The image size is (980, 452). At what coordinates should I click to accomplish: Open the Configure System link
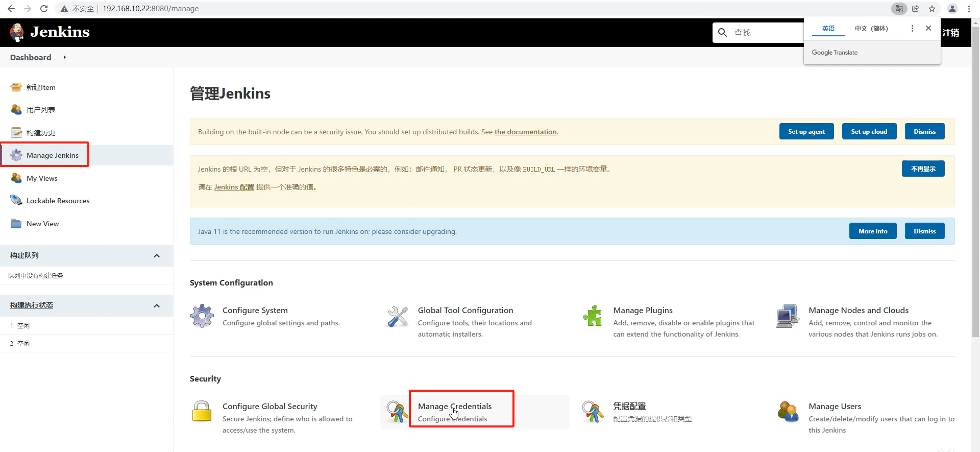[x=255, y=310]
